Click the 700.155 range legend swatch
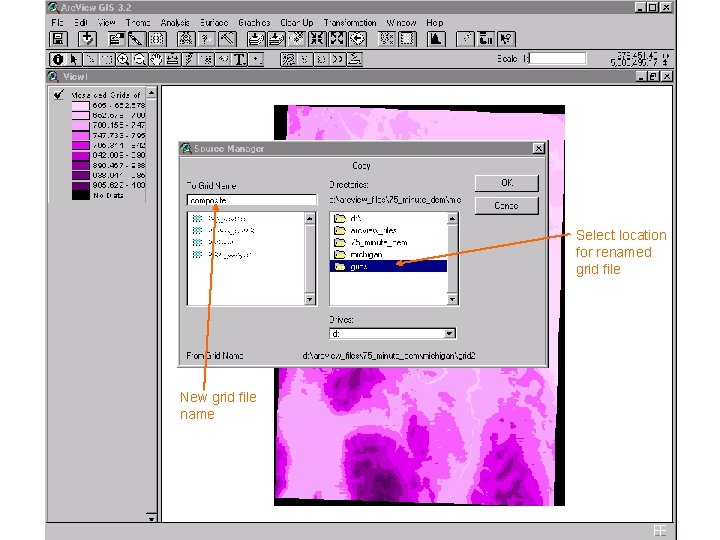Screen dimensions: 720x540 click(x=80, y=125)
